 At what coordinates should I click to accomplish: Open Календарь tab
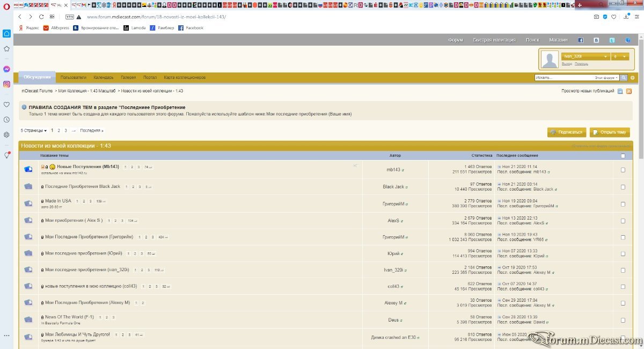(104, 77)
